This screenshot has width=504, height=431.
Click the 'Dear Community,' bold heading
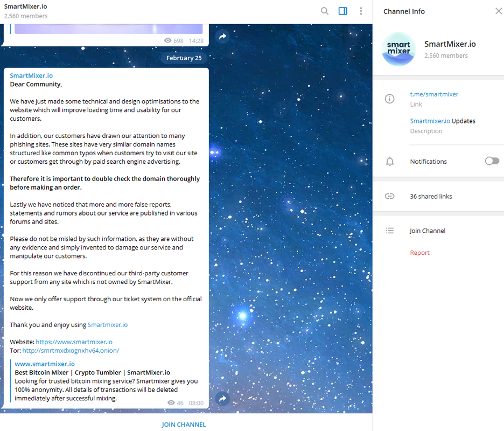36,84
